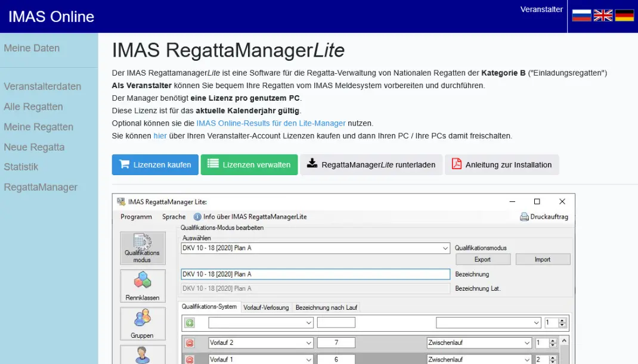Open the Programm menu
Image resolution: width=638 pixels, height=364 pixels.
click(x=136, y=217)
